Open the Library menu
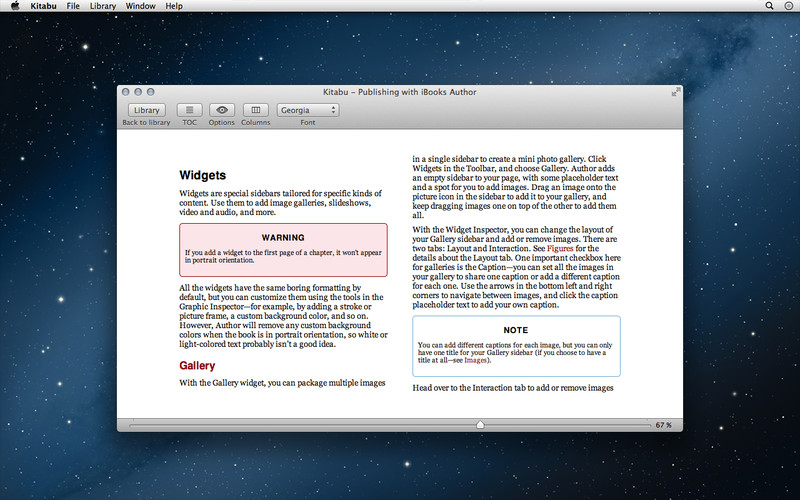The width and height of the screenshot is (800, 500). click(x=103, y=6)
